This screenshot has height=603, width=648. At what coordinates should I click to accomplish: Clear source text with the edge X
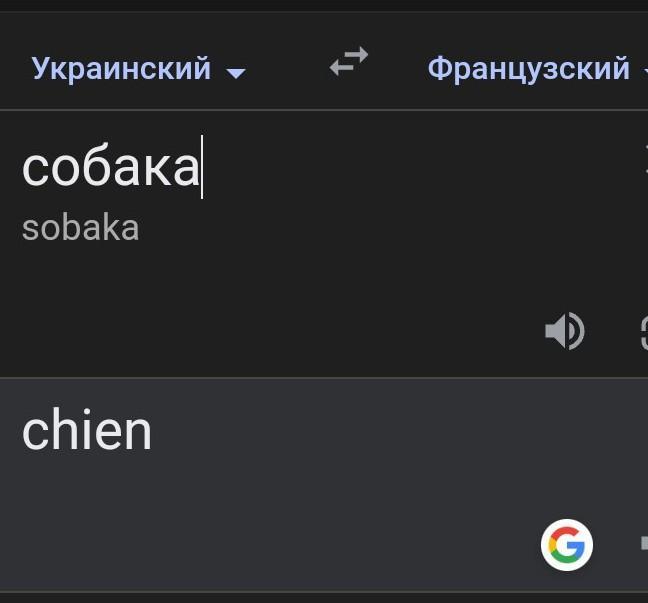point(644,160)
